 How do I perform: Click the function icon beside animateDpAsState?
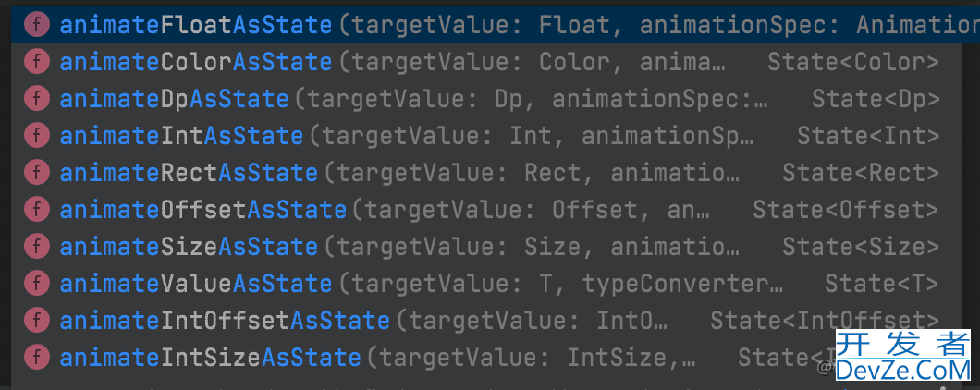37,99
